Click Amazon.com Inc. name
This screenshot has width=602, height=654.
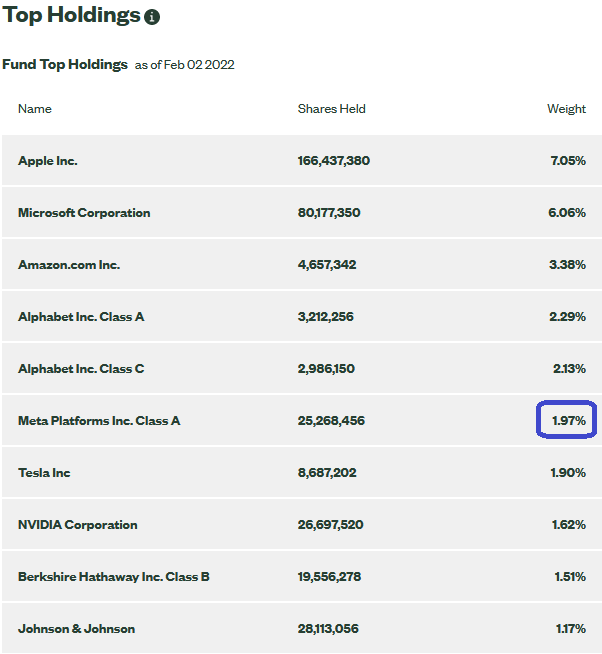click(69, 265)
